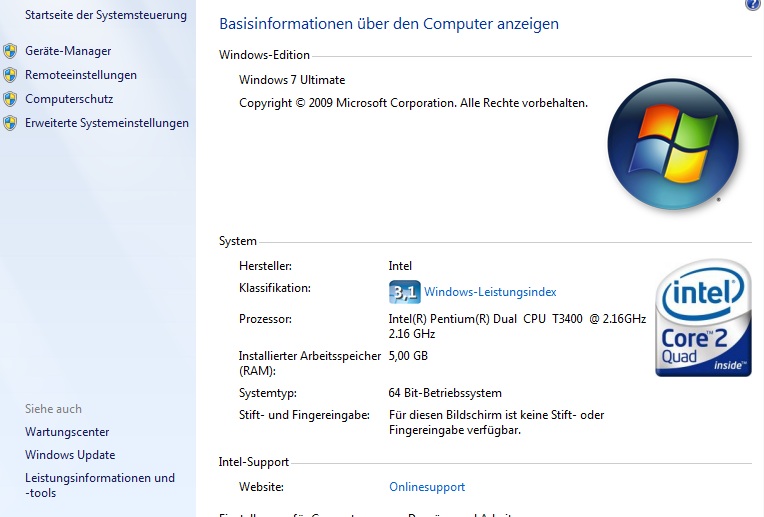Click the shield icon beside Geräte-Manager
764x517 pixels.
tap(10, 51)
